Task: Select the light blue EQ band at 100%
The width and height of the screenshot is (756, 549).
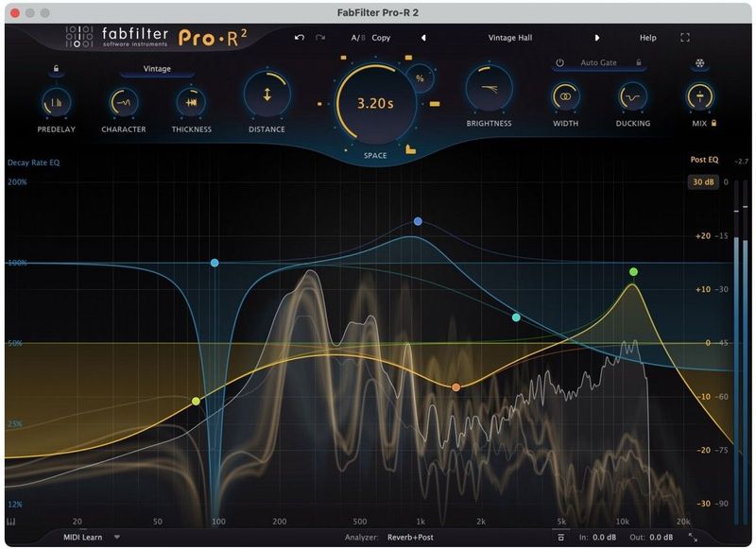Action: [x=215, y=263]
